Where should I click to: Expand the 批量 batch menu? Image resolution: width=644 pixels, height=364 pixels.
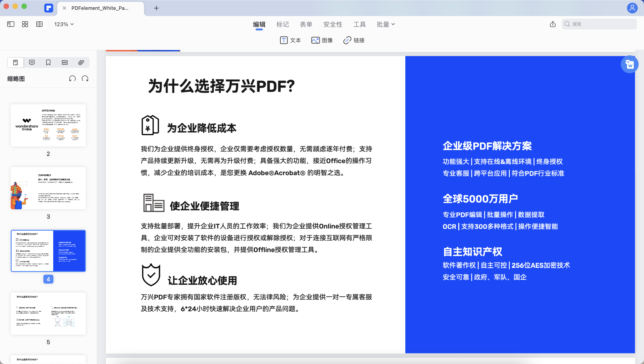pos(386,24)
